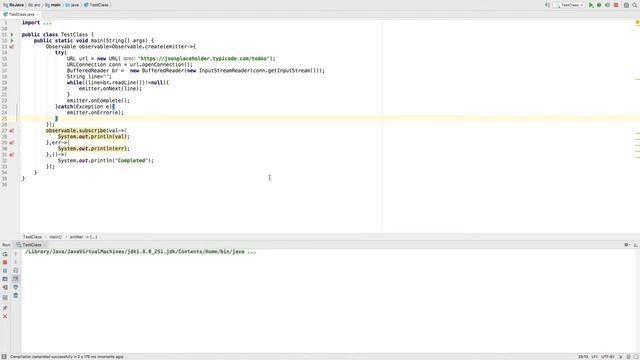Click TestClass in bottom editor breadcrumb
This screenshot has height=360, width=640.
(x=32, y=237)
